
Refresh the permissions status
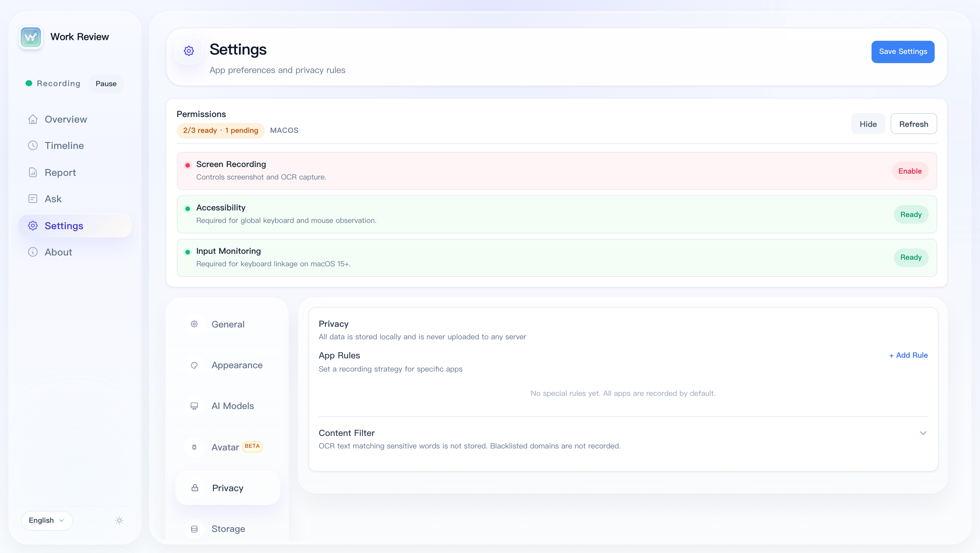click(913, 124)
